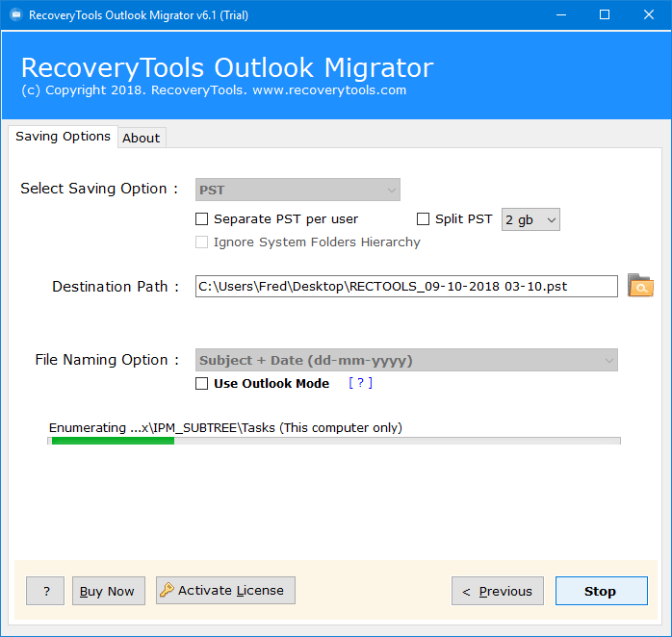This screenshot has width=672, height=637.
Task: Open the [ ? ] Outlook Mode help link
Action: point(360,383)
